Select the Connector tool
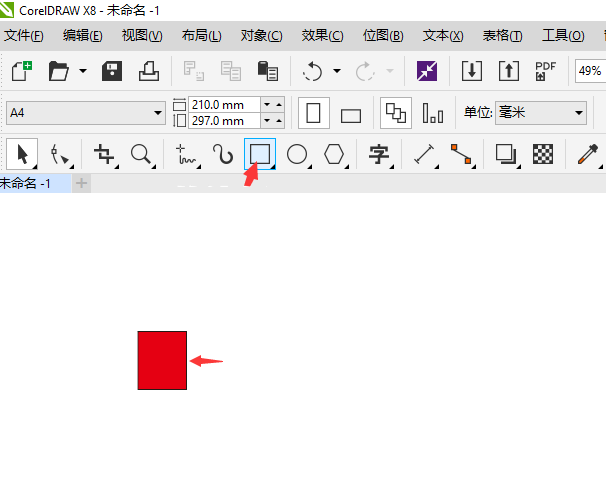The image size is (606, 480). (461, 154)
